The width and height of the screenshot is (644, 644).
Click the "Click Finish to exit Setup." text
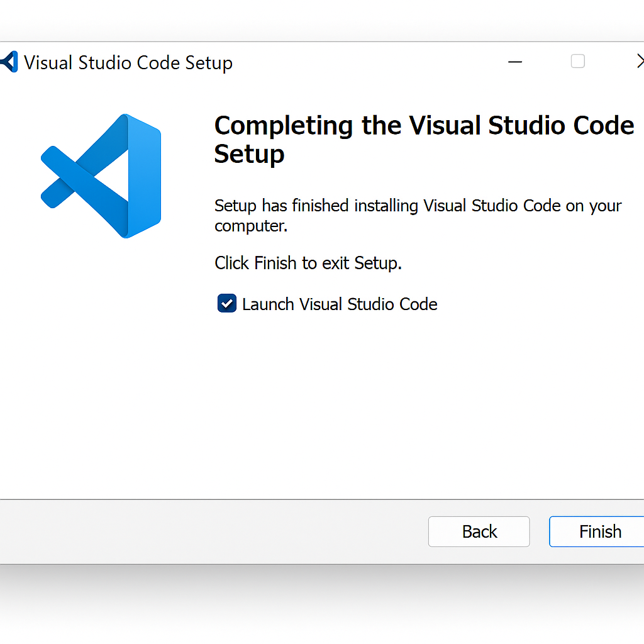[308, 263]
